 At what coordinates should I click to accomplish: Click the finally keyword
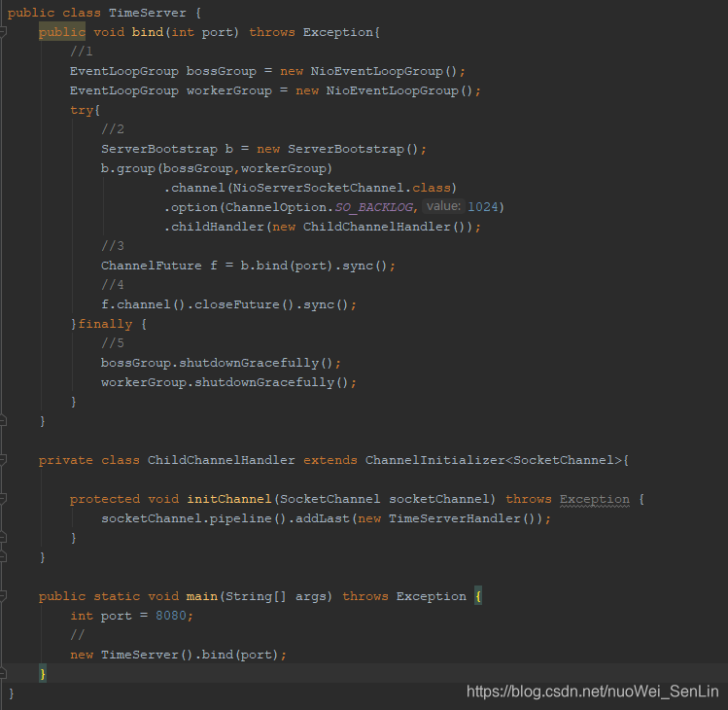(105, 324)
